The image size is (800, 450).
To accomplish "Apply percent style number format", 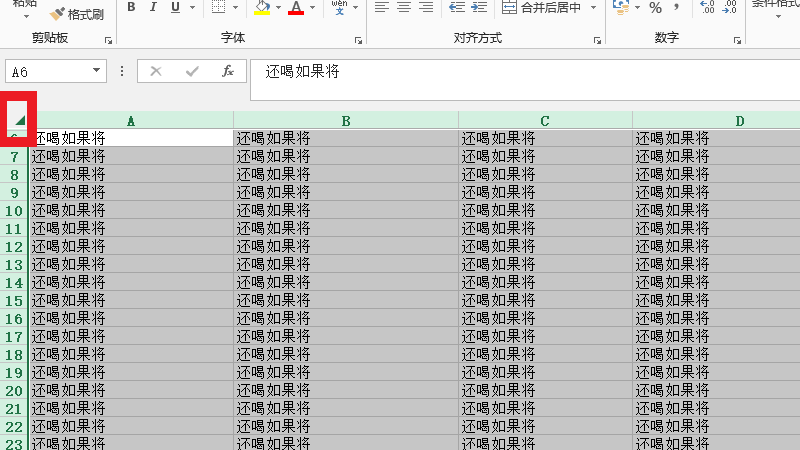I will point(655,8).
